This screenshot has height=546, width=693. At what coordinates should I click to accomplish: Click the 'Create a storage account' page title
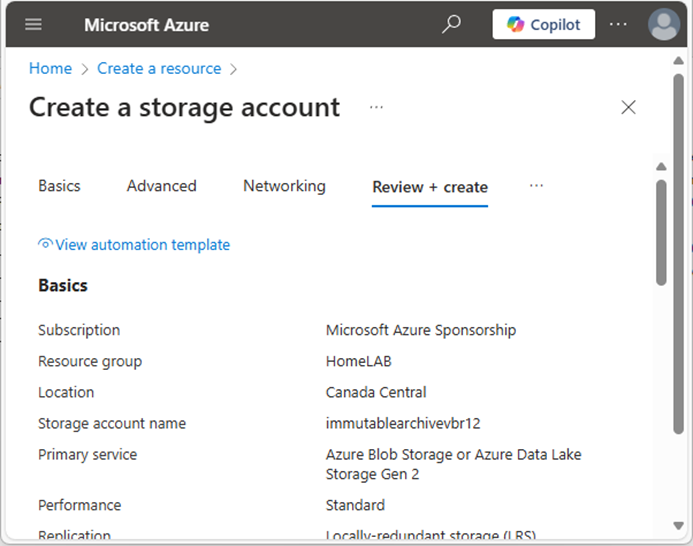[x=184, y=107]
